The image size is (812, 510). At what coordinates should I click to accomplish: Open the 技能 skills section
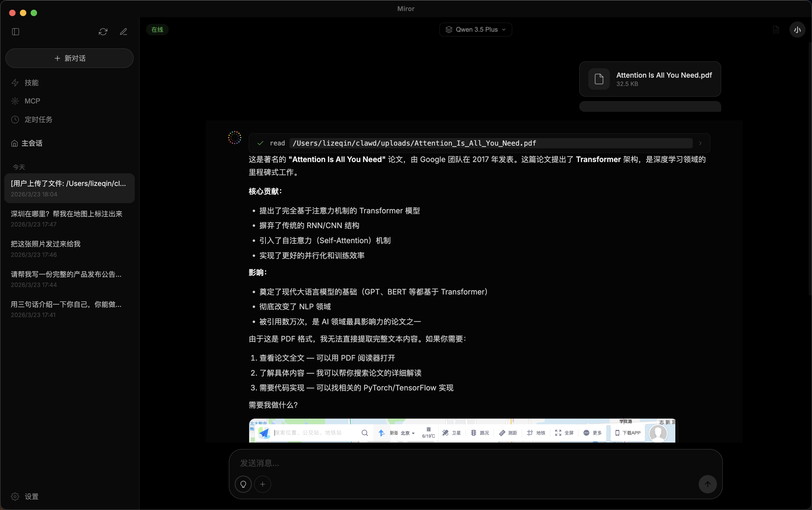[x=32, y=82]
